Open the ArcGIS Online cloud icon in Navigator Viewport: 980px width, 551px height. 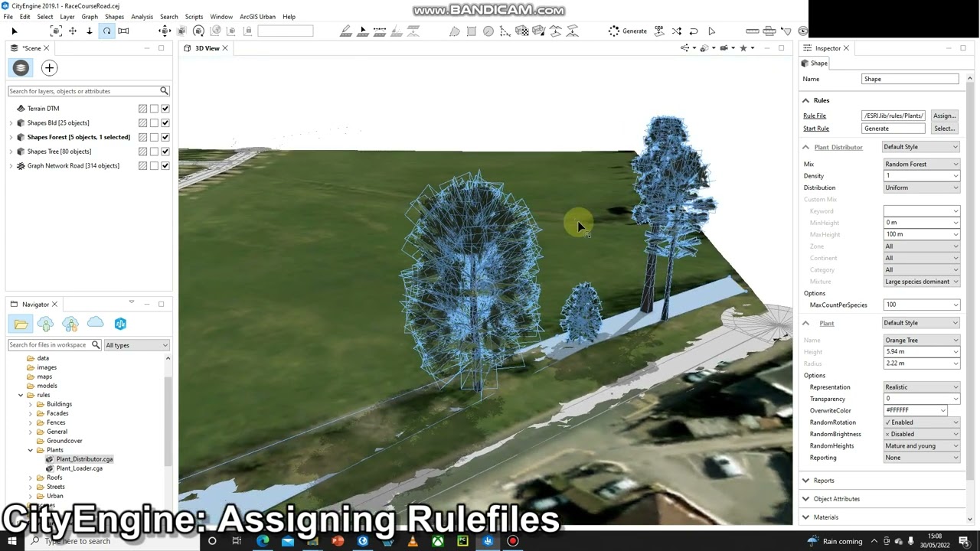pos(95,324)
